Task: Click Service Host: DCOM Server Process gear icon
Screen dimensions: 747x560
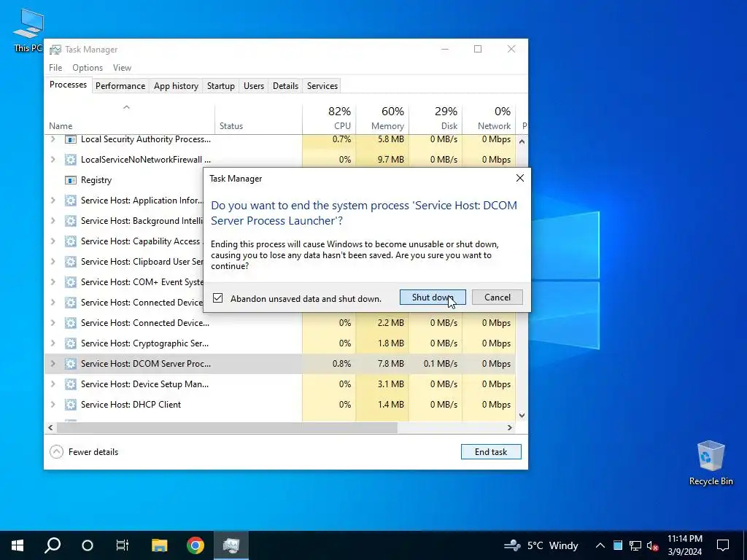Action: [x=71, y=364]
